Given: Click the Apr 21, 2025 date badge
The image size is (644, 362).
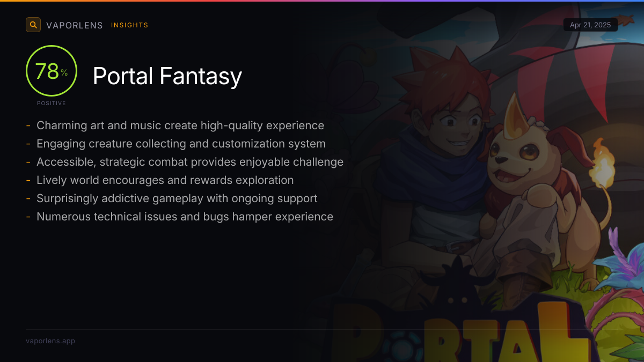Looking at the screenshot, I should coord(590,25).
